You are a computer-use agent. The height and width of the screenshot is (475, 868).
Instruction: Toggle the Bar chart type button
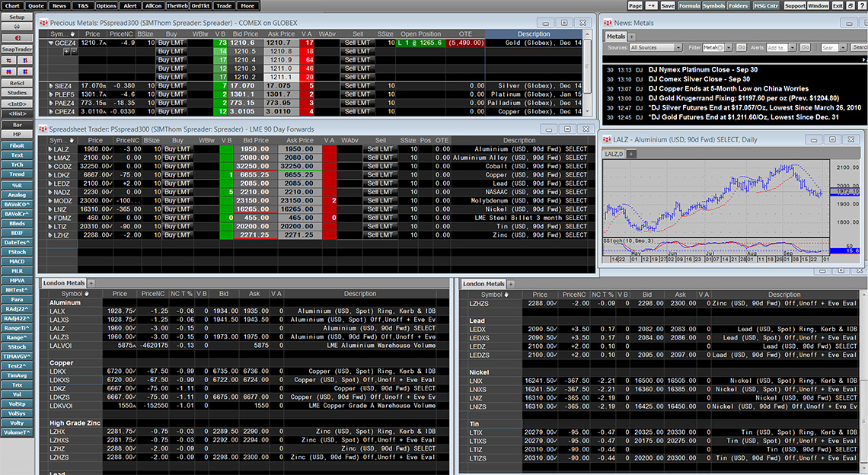point(17,124)
